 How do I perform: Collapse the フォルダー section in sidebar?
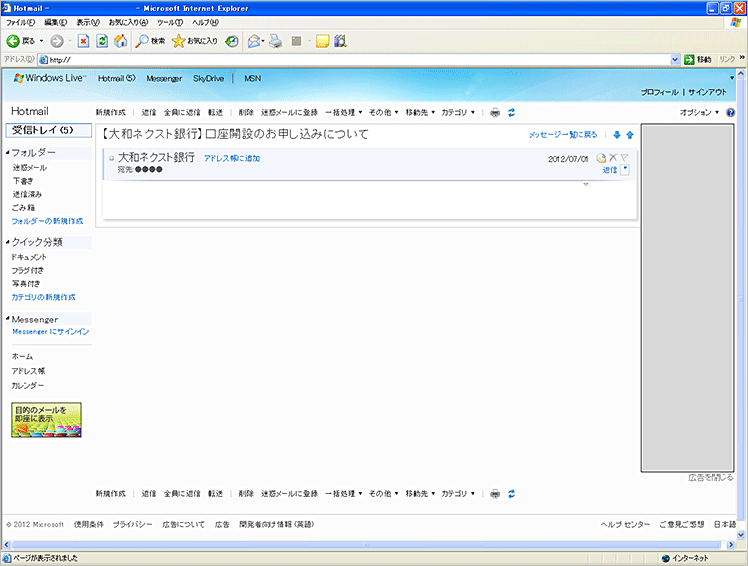click(x=8, y=153)
